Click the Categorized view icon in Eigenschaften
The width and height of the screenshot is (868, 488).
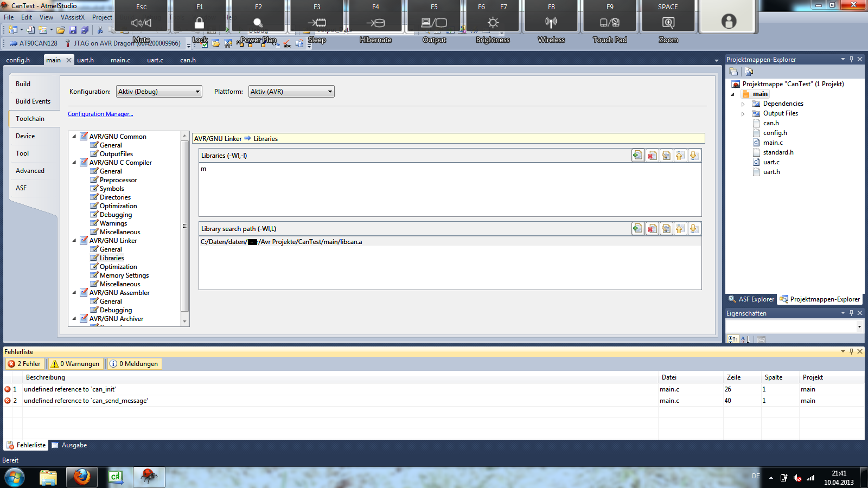click(733, 339)
